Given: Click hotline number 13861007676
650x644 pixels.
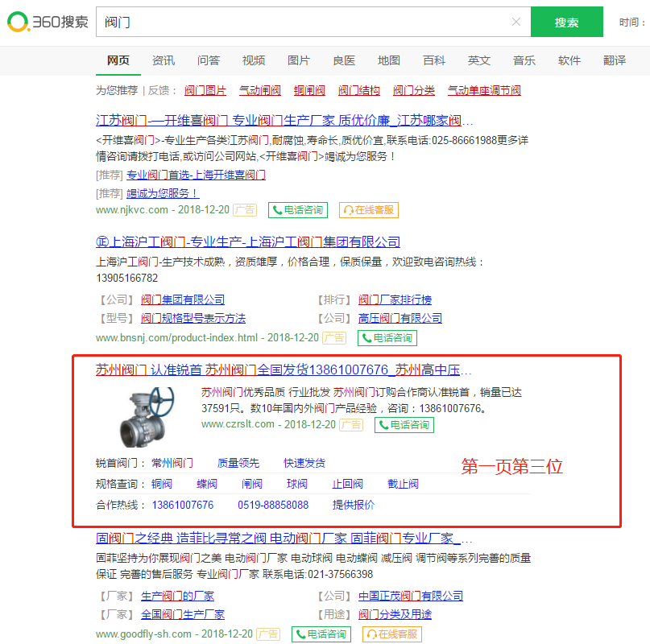Looking at the screenshot, I should pos(183,506).
